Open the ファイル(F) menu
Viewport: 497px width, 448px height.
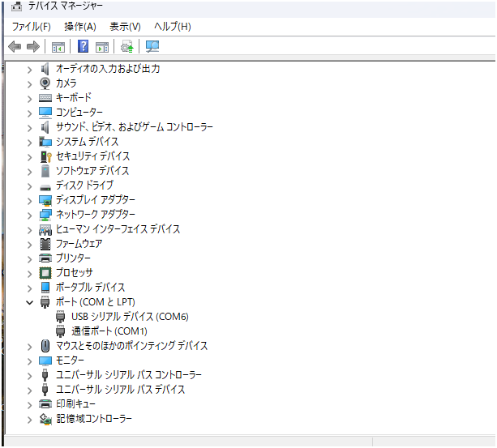[x=31, y=26]
